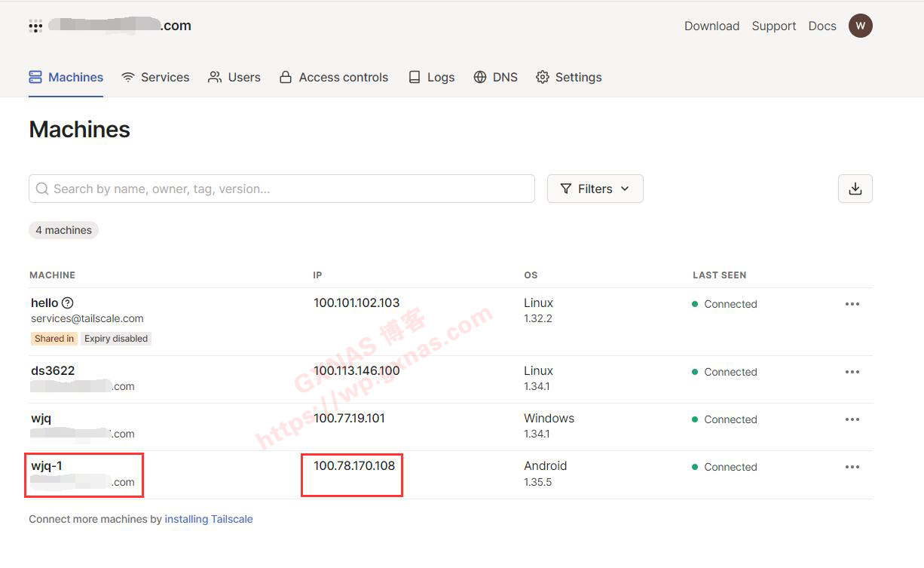Expand the Filters dropdown

595,189
